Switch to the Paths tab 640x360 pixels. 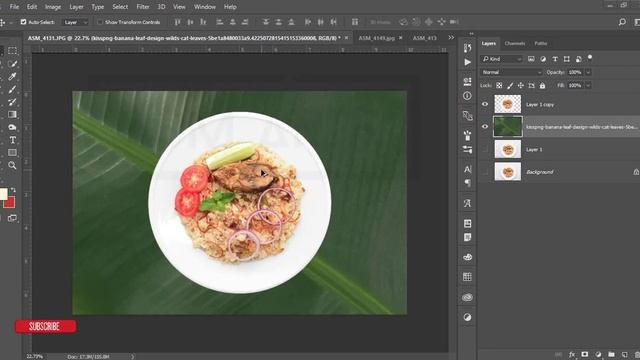[541, 43]
